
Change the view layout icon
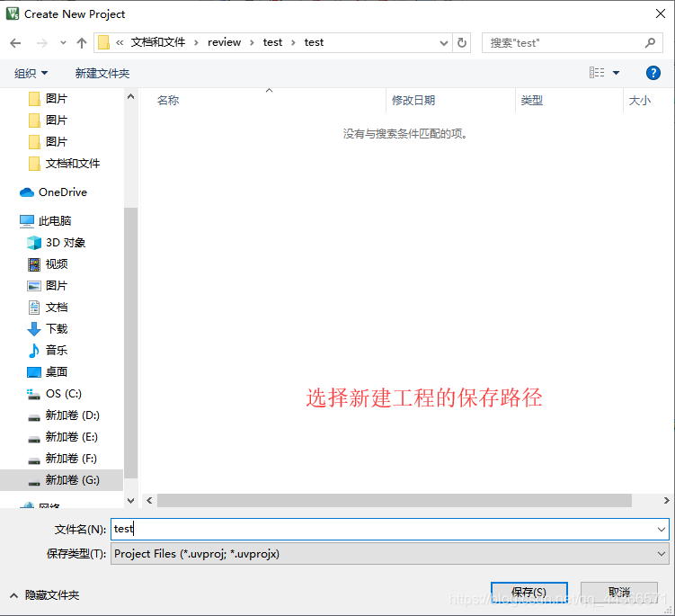tap(597, 72)
